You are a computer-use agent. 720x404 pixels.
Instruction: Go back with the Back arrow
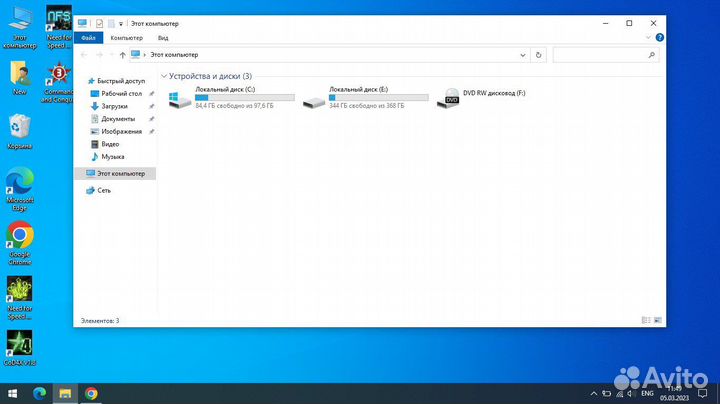[x=84, y=55]
